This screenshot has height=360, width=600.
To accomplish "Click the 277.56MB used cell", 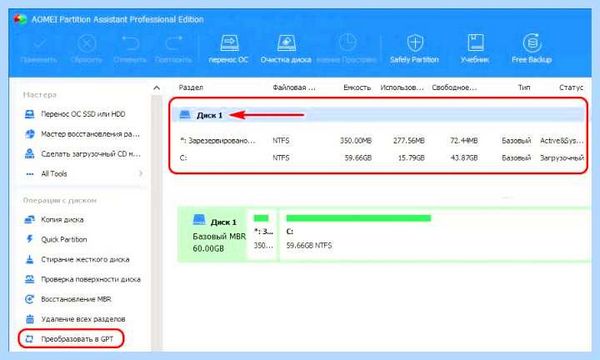I will coord(409,140).
